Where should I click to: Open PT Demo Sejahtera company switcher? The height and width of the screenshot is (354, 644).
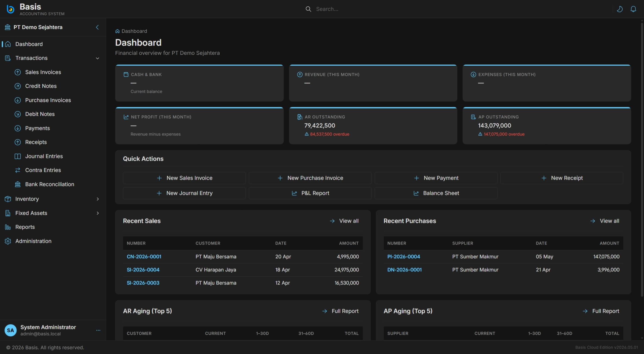tap(38, 27)
